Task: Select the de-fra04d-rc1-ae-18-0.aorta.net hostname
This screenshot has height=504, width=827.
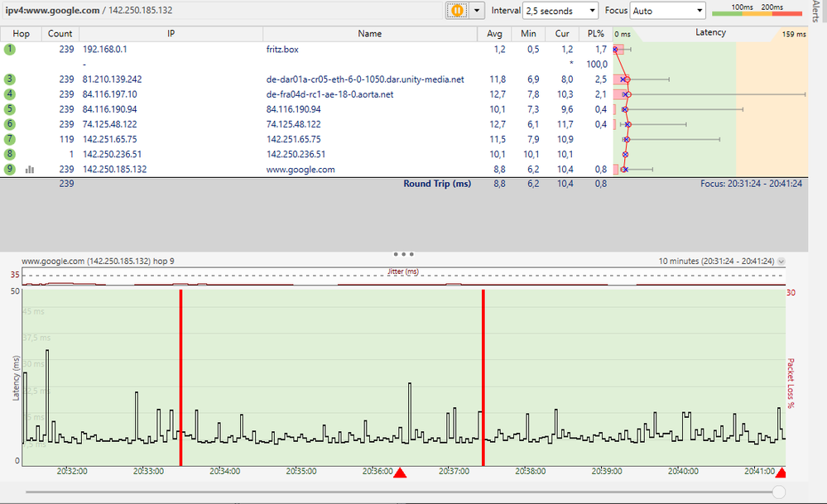Action: (329, 94)
